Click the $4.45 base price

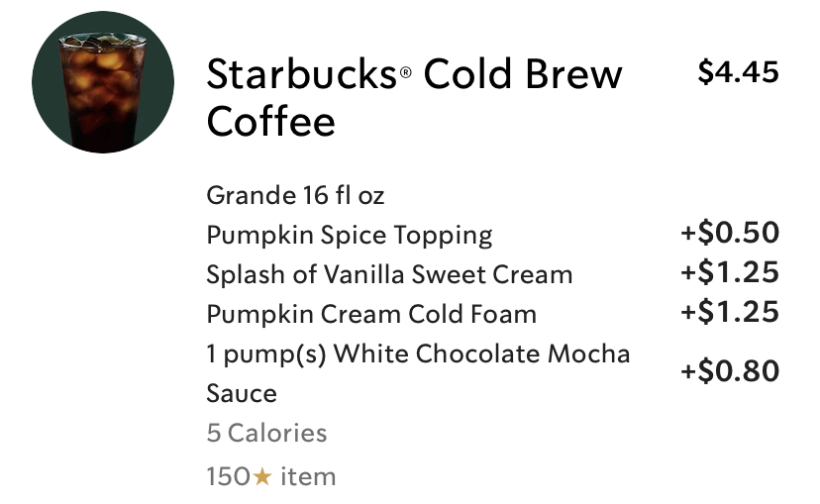click(737, 72)
